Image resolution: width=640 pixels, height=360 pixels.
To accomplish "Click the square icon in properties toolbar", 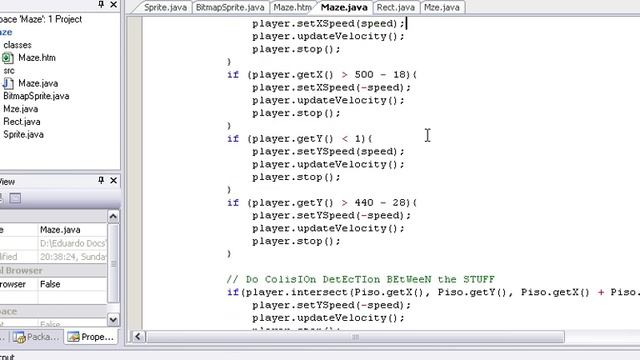I will 15,198.
